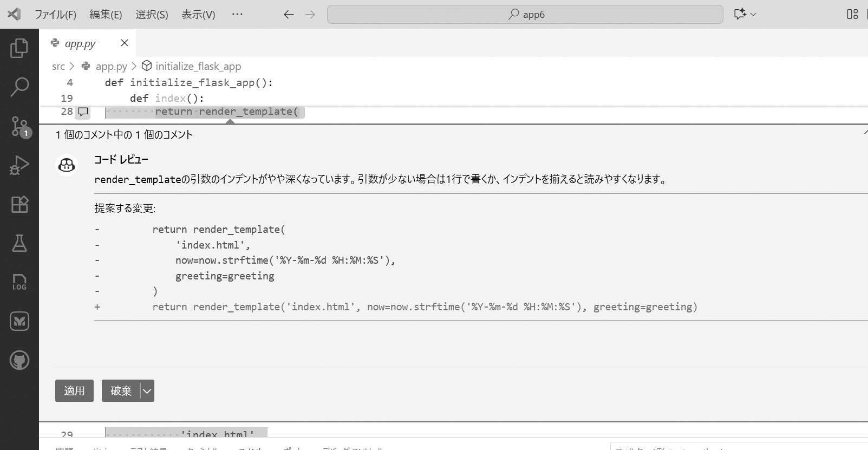Image resolution: width=868 pixels, height=450 pixels.
Task: Click line number 19 in the gutter
Action: [67, 99]
